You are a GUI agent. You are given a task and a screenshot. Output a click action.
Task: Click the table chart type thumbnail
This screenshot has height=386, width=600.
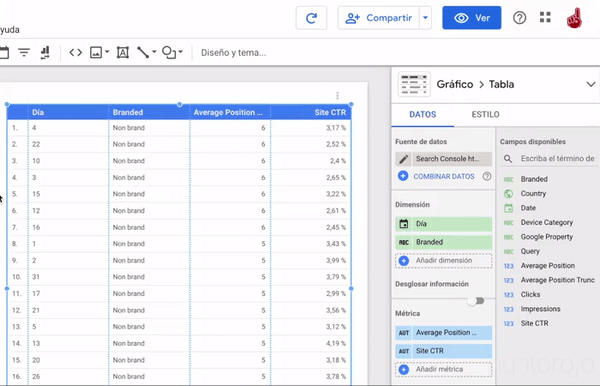point(414,84)
